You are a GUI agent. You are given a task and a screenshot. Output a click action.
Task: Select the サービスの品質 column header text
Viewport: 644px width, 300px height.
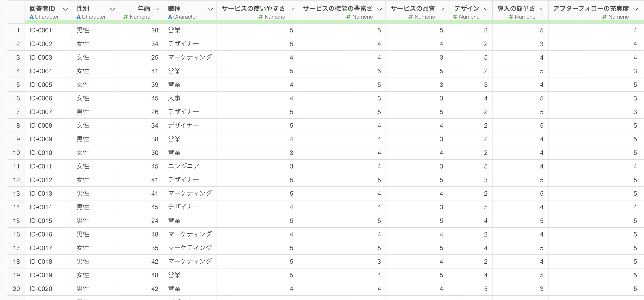tap(413, 9)
